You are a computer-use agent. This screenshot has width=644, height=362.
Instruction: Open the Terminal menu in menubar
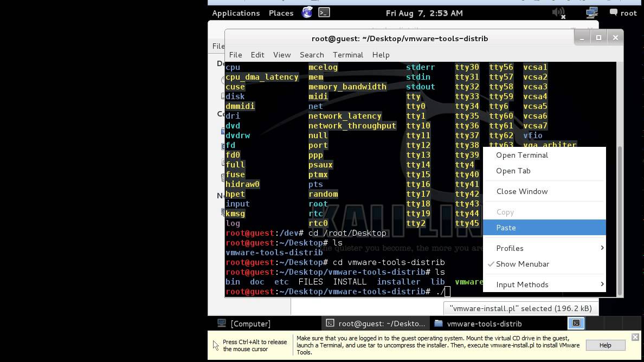(348, 55)
